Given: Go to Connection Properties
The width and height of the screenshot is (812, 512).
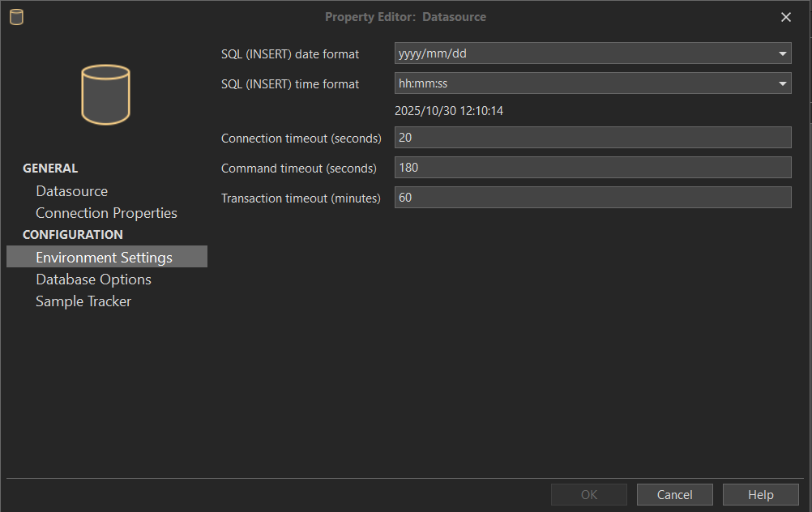Looking at the screenshot, I should pyautogui.click(x=106, y=213).
